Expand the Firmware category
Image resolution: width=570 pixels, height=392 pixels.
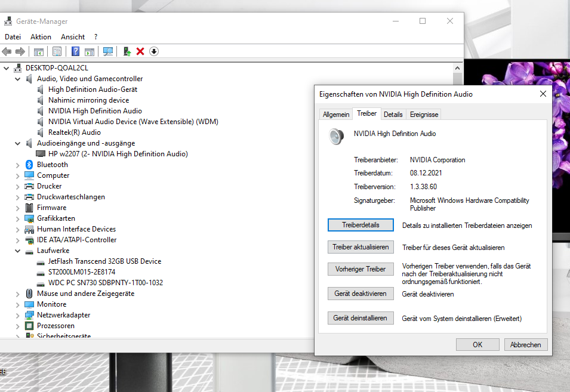pyautogui.click(x=17, y=208)
